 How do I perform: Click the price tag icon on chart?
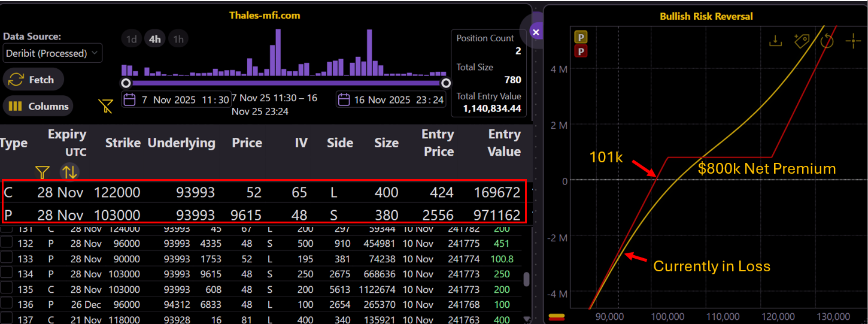(801, 41)
